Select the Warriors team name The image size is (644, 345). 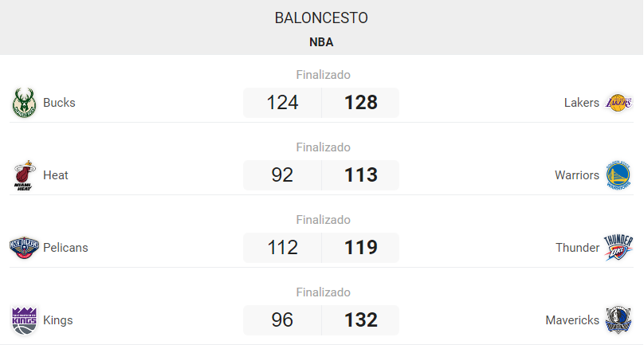(x=577, y=175)
